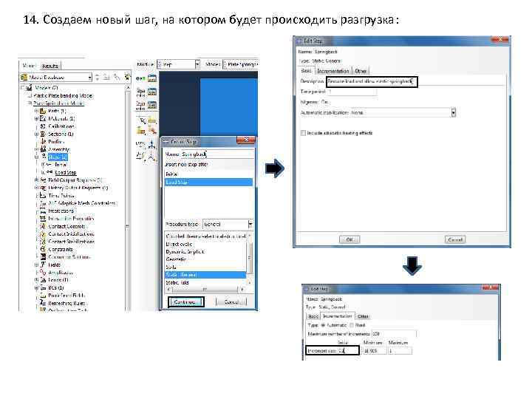
Task: Click the Interactions icon in model tree
Action: (x=43, y=211)
